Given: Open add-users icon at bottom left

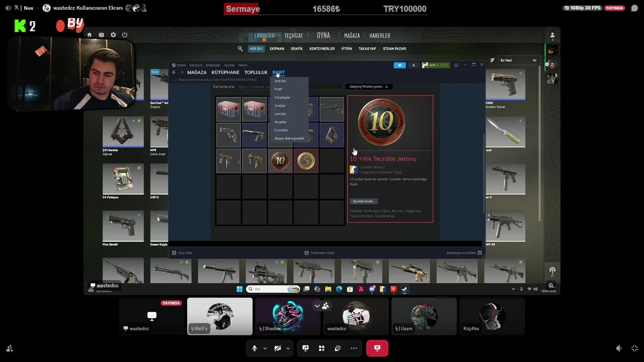Looking at the screenshot, I should 9,348.
